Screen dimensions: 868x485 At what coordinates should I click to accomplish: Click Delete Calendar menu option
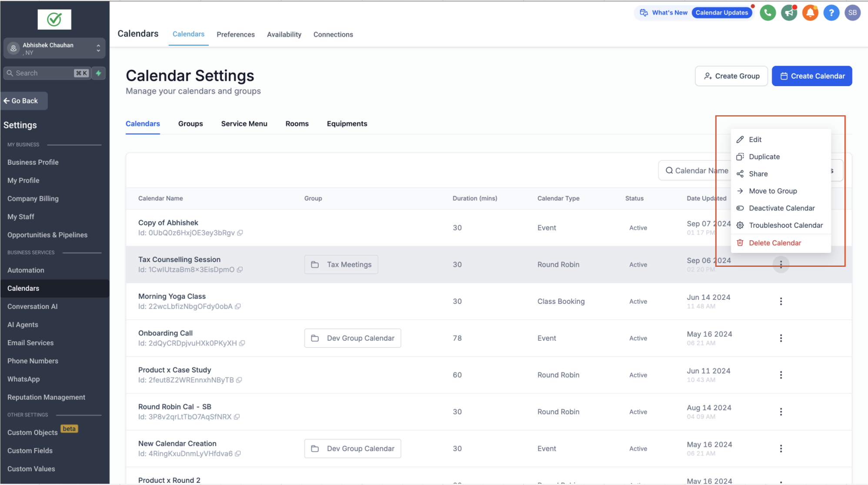point(775,243)
